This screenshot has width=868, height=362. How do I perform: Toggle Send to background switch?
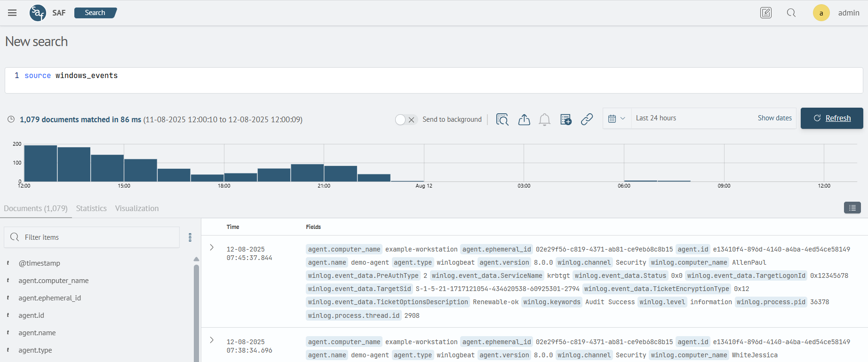point(406,119)
